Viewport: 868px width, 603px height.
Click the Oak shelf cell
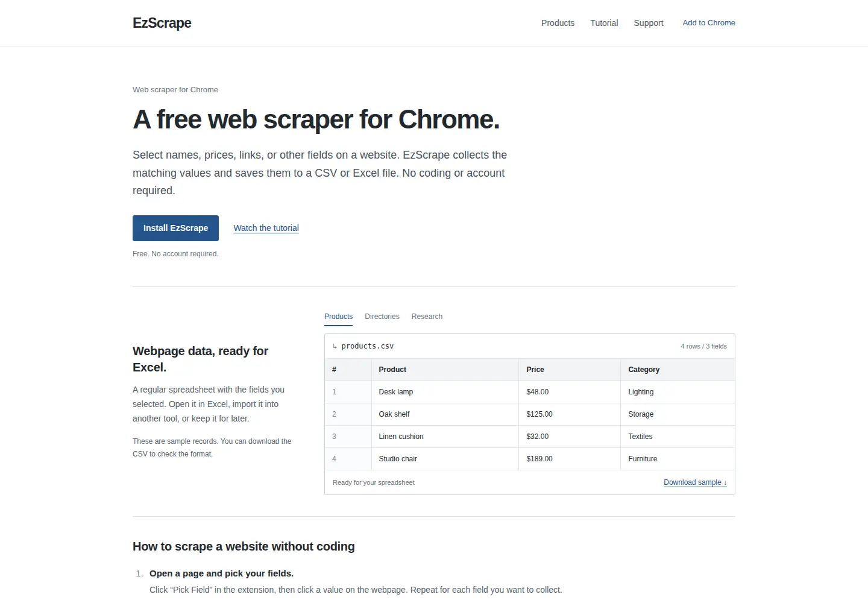445,414
